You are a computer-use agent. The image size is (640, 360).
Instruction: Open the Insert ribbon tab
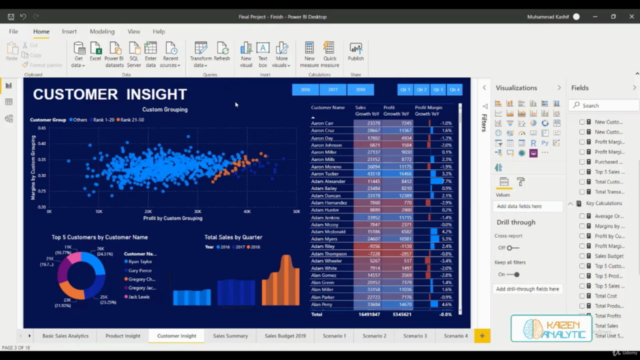(69, 31)
